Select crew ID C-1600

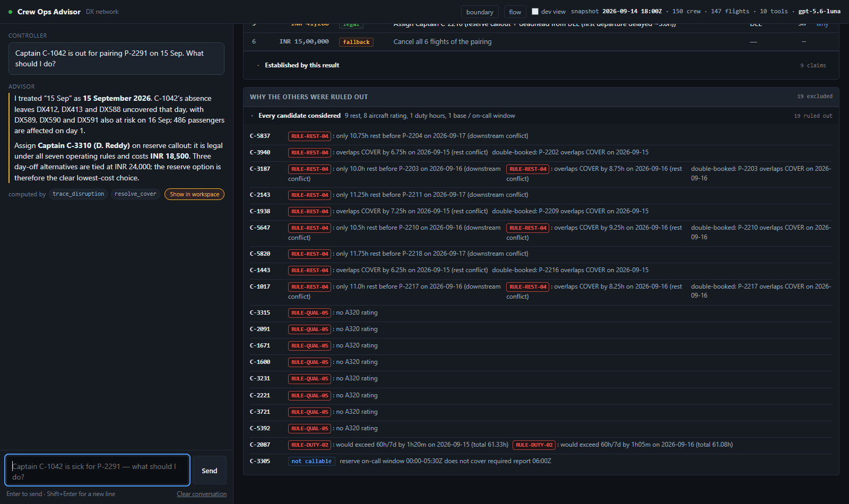[260, 362]
